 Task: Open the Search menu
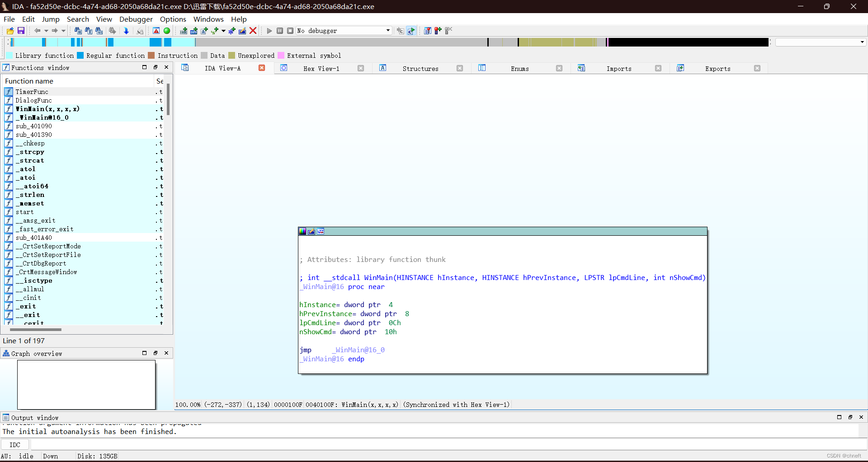point(78,19)
